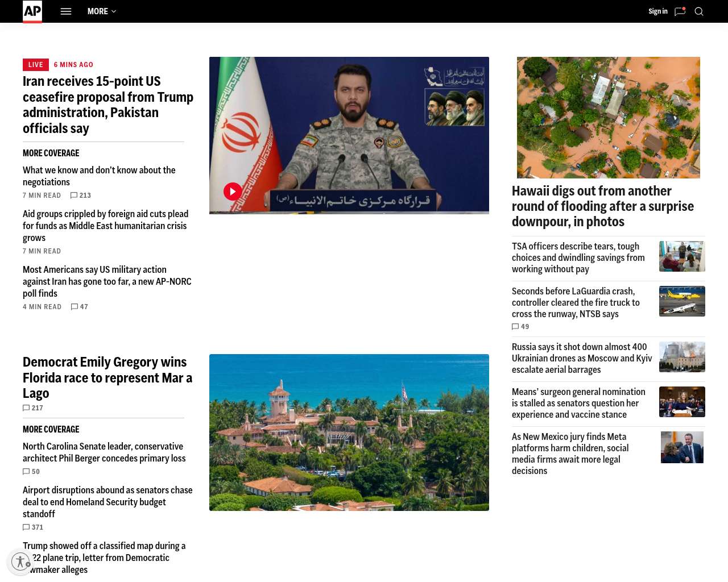728x582 pixels.
Task: View 371 comments on airport disruptions story
Action: pyautogui.click(x=33, y=527)
